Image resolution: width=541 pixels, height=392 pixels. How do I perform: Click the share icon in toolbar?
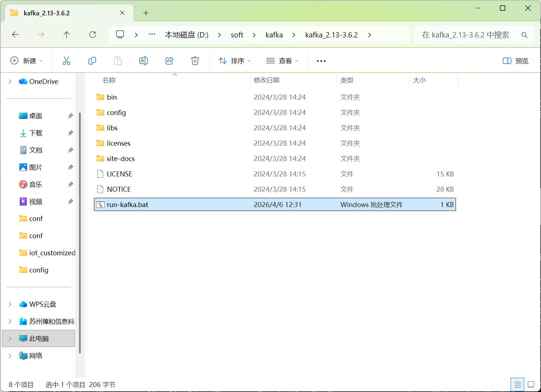[169, 61]
